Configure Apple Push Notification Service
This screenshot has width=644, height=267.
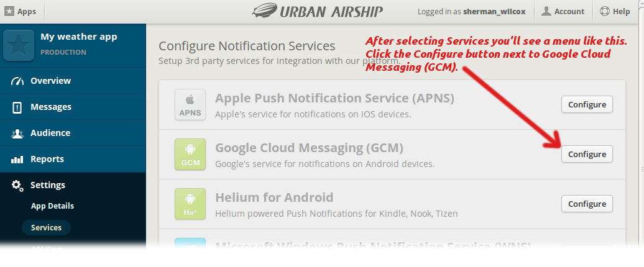click(x=587, y=104)
